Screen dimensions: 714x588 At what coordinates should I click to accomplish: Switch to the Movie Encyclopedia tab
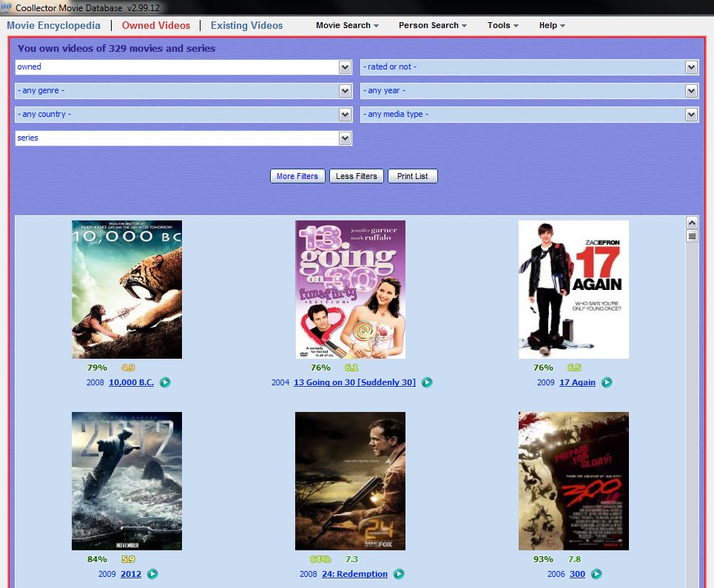[x=53, y=25]
